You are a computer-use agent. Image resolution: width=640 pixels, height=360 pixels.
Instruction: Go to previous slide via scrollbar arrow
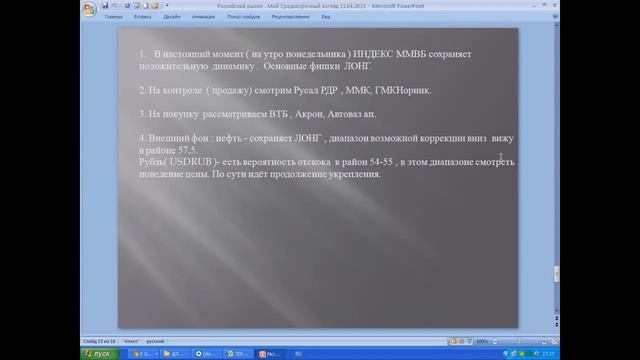point(556,318)
